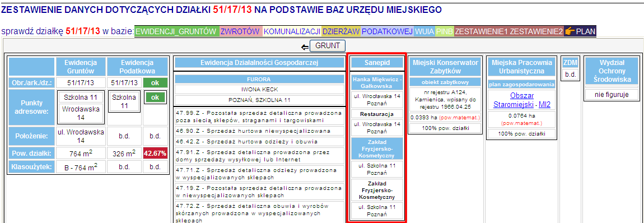Select the KOMUNALIZACJI tab

(292, 31)
